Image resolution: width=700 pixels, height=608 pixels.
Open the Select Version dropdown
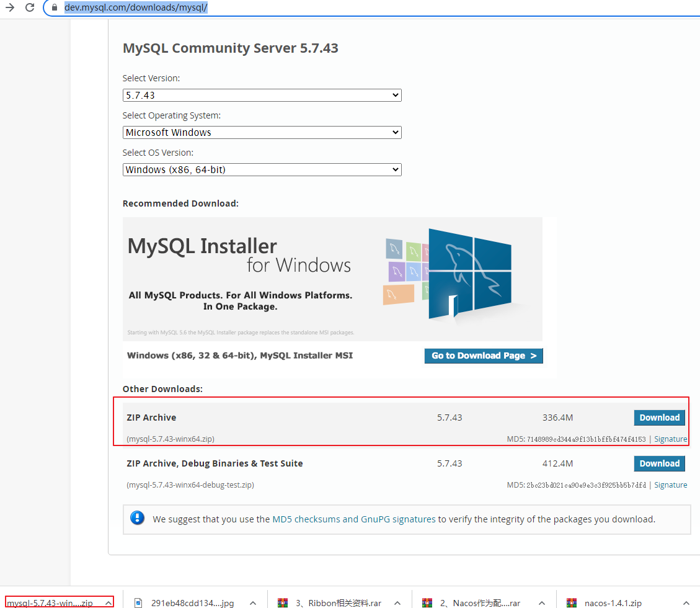[262, 95]
